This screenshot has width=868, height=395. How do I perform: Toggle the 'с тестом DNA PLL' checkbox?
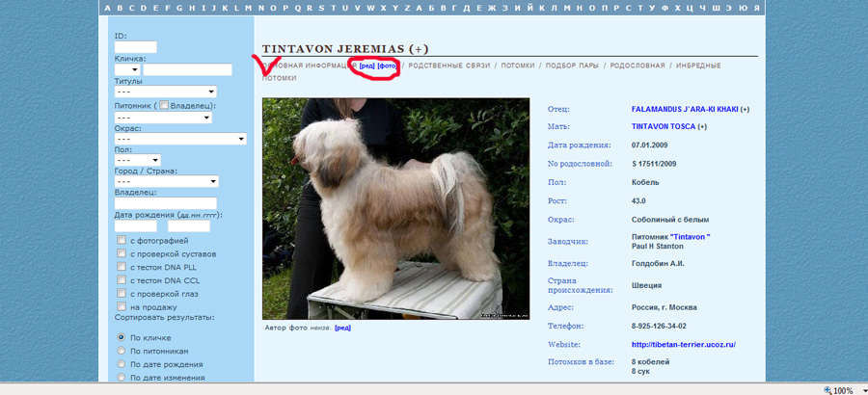[122, 267]
